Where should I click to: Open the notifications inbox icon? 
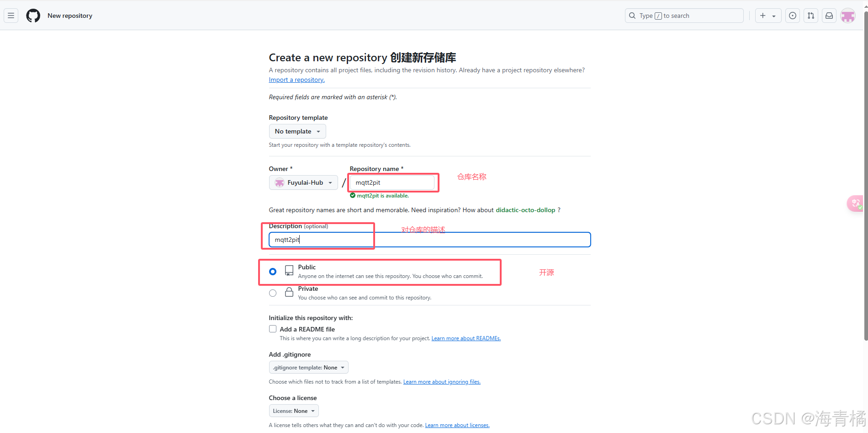pyautogui.click(x=829, y=16)
